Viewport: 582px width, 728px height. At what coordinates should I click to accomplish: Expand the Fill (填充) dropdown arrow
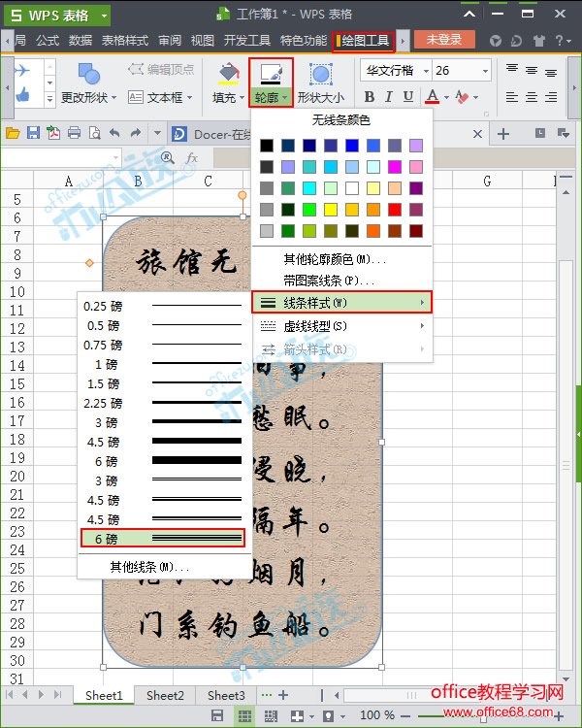242,98
